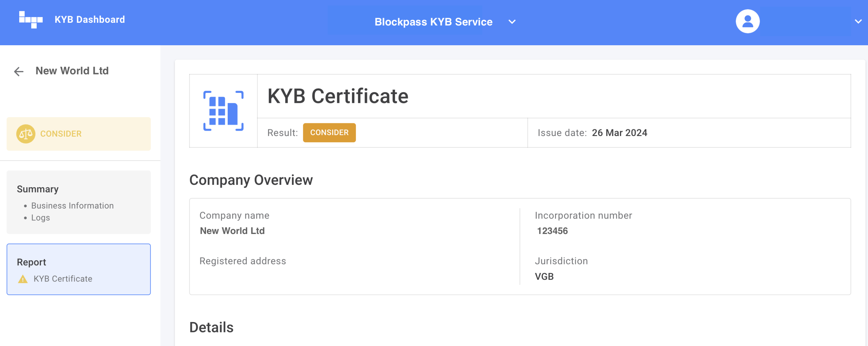Click the Issue date 26 Mar 2024 value

point(619,132)
